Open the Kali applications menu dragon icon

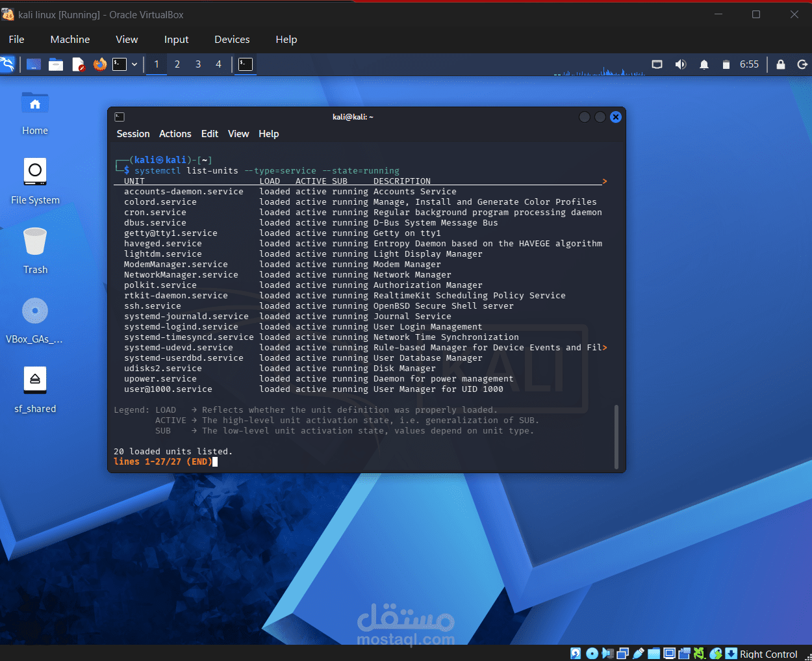[7, 64]
